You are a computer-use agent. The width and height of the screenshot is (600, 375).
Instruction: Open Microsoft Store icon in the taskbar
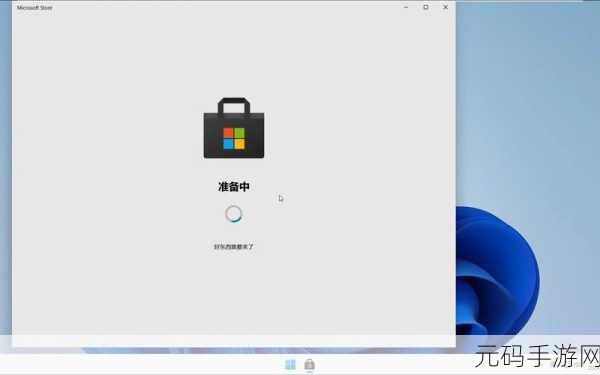310,365
